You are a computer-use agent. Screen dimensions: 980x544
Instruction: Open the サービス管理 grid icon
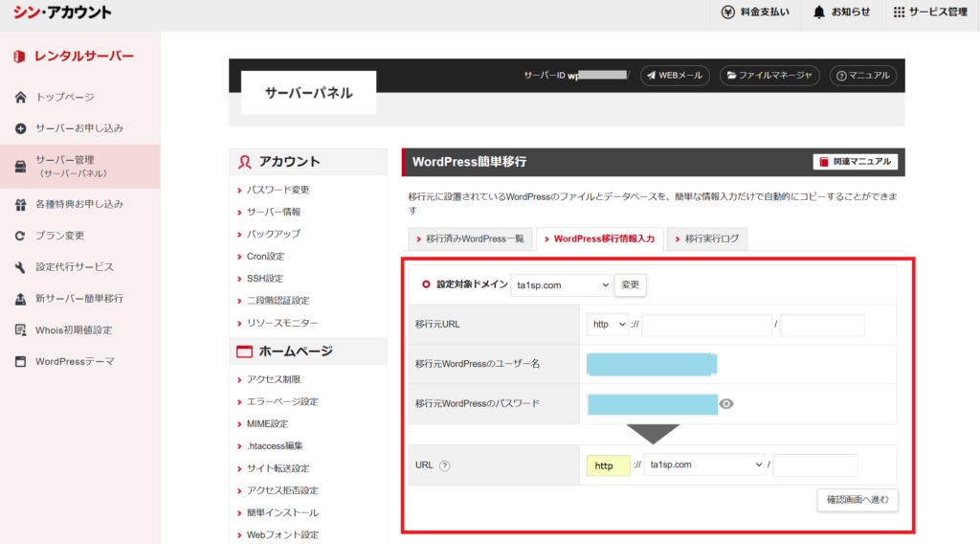click(x=899, y=12)
